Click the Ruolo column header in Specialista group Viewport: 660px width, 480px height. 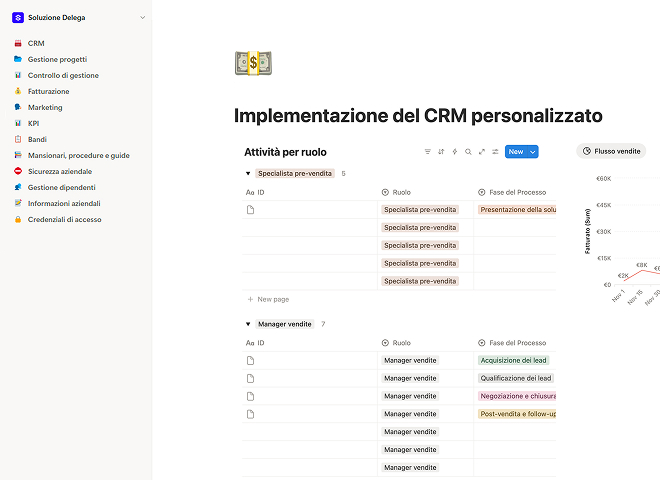pos(396,192)
